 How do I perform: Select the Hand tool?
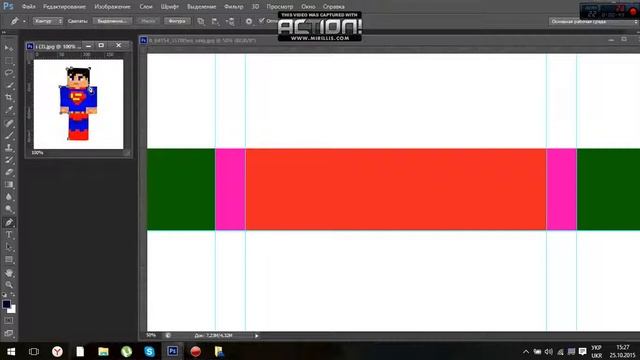pos(9,273)
